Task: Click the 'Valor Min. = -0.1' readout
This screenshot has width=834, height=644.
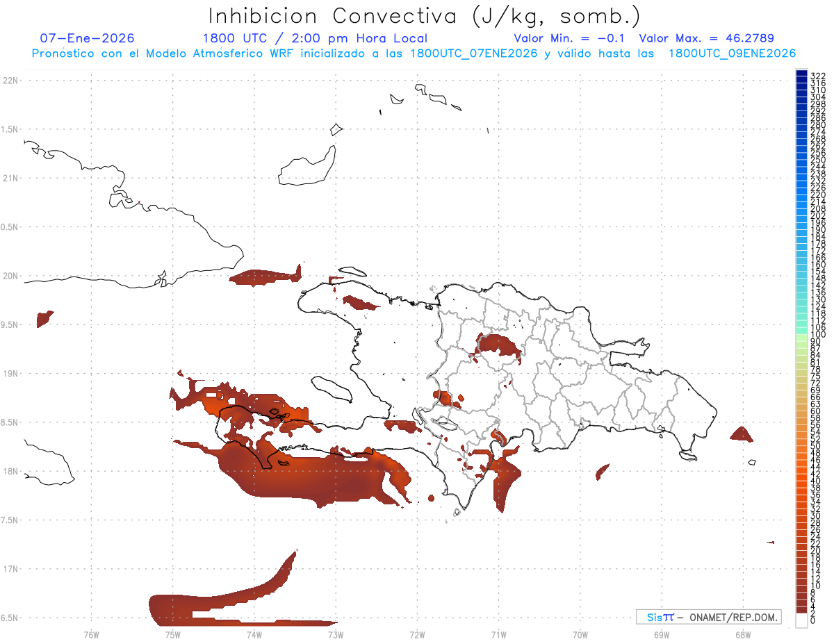Action: [x=570, y=38]
